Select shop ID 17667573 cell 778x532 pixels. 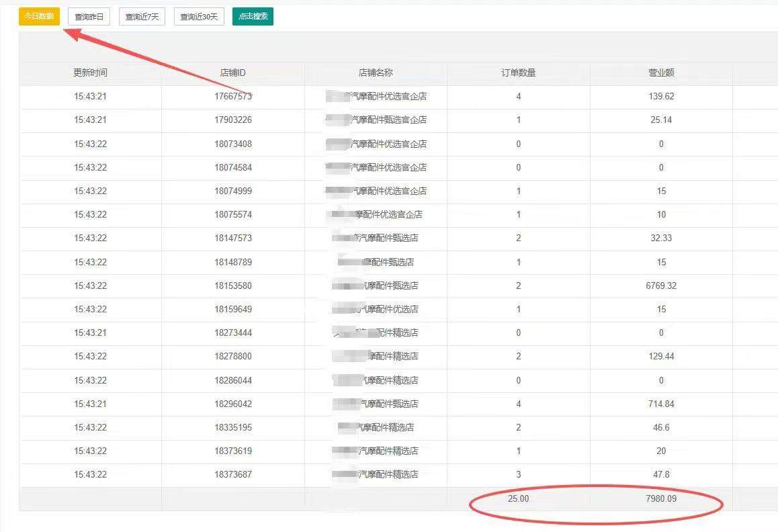233,97
